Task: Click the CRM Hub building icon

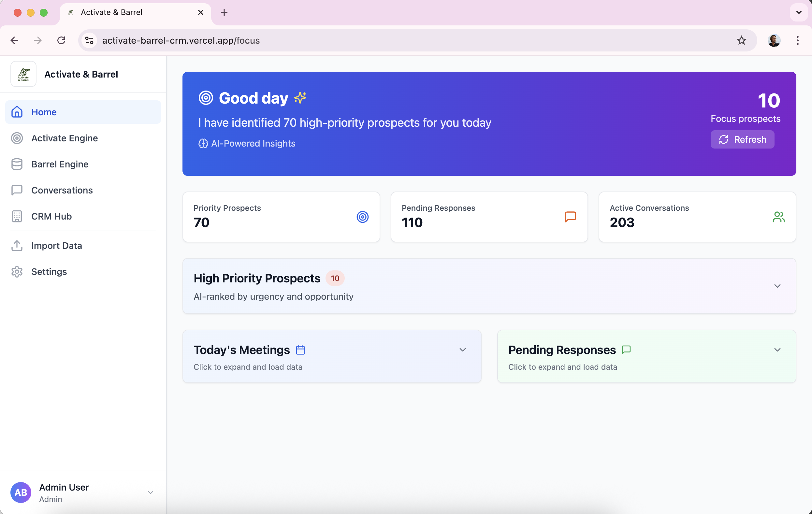Action: coord(17,216)
